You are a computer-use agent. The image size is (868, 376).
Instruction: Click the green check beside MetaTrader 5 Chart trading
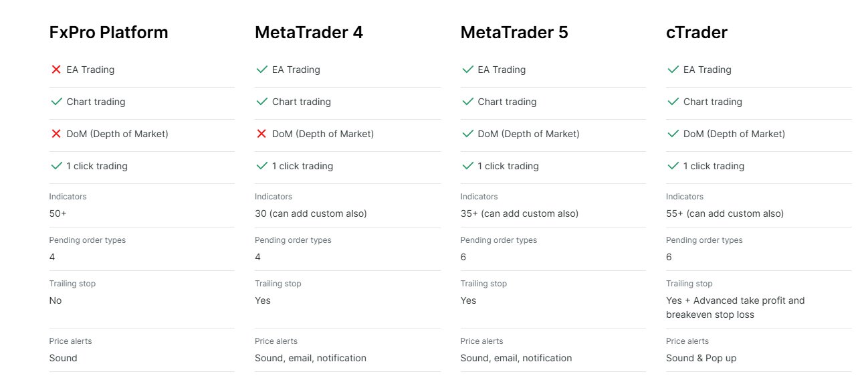(467, 102)
